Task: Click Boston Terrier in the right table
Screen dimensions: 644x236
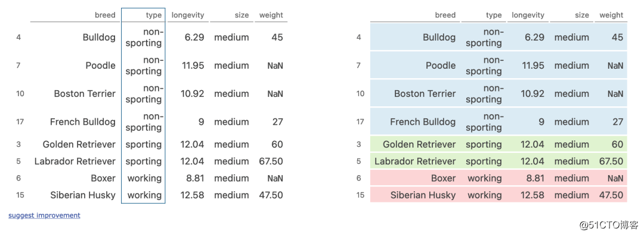Action: (425, 94)
